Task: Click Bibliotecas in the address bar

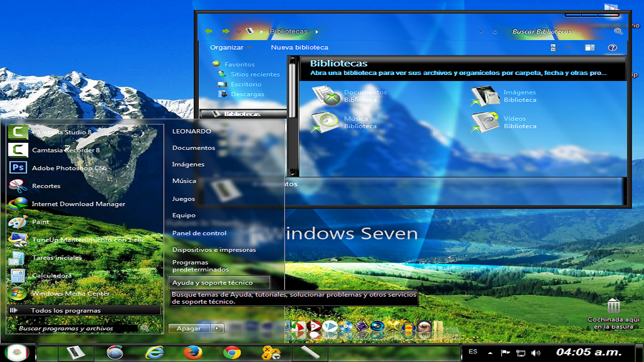Action: tap(289, 31)
